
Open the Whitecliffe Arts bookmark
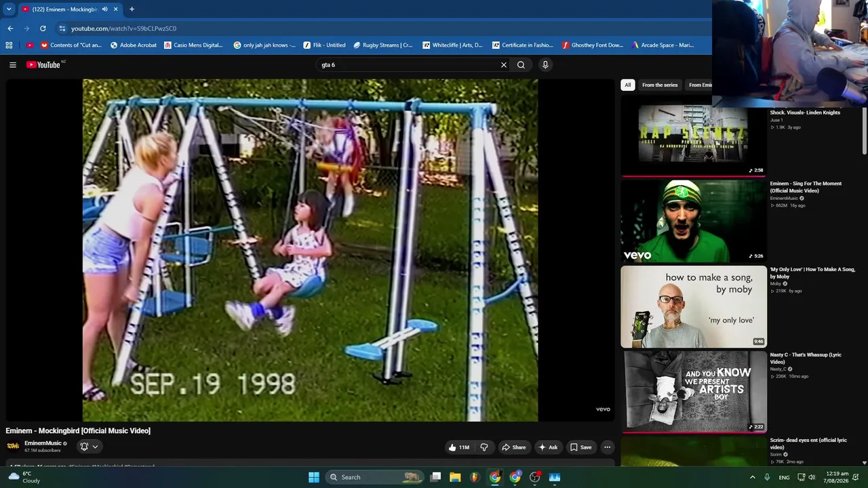click(x=452, y=45)
